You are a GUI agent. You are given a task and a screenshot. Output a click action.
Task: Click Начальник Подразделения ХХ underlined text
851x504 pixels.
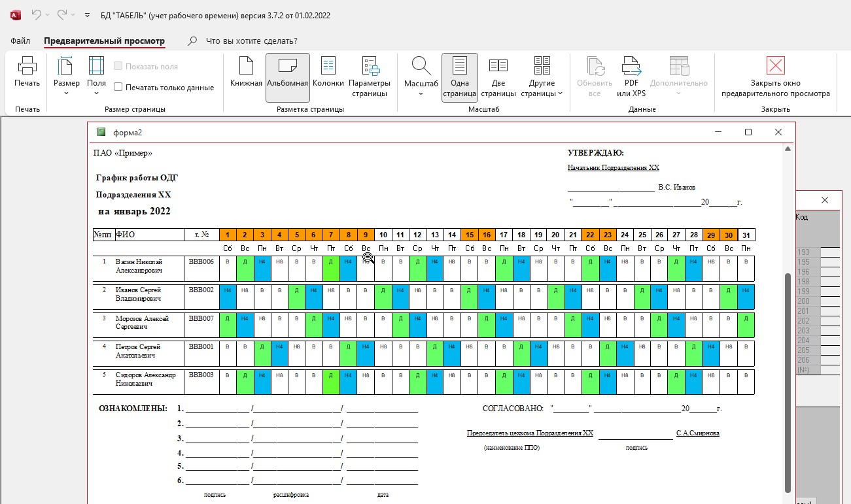614,167
